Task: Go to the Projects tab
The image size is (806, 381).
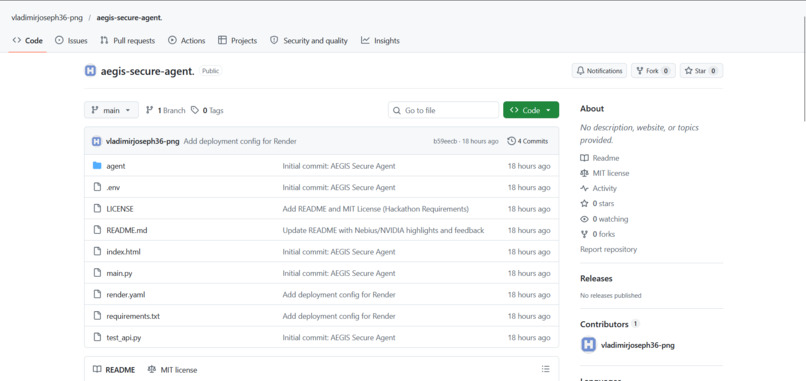Action: (x=237, y=41)
